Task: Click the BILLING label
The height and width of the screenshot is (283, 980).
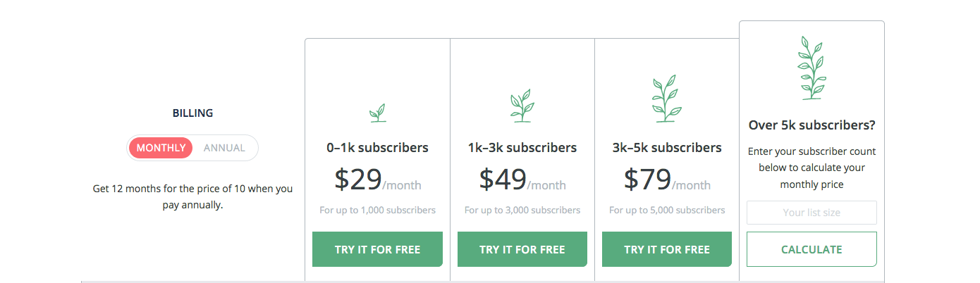Action: click(x=192, y=113)
